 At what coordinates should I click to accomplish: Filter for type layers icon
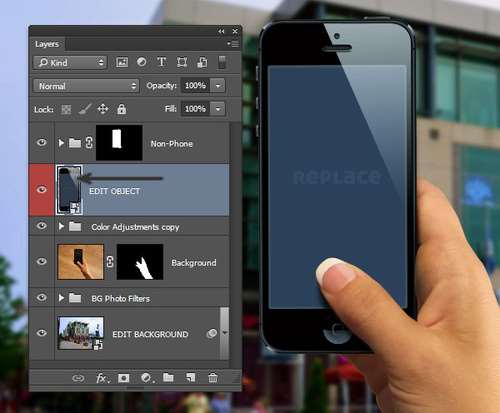point(162,62)
